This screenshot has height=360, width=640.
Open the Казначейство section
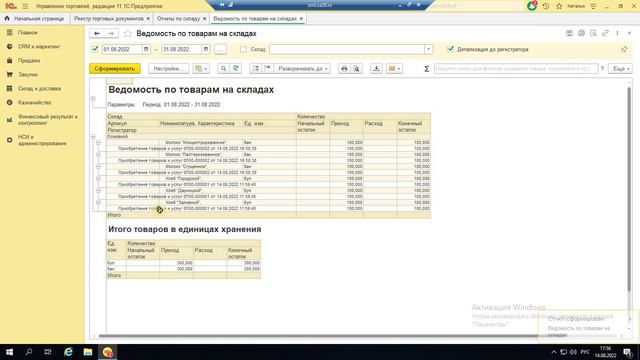point(34,102)
